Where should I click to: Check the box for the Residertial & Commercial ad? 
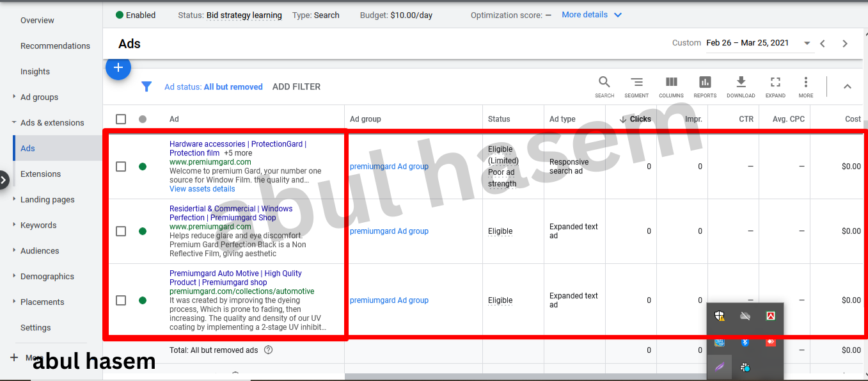[121, 231]
